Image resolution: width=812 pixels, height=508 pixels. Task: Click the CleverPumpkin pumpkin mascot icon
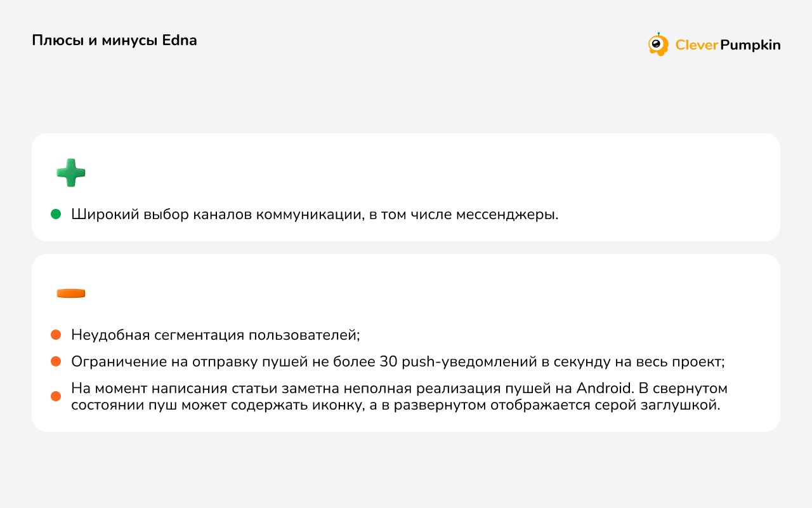click(658, 44)
